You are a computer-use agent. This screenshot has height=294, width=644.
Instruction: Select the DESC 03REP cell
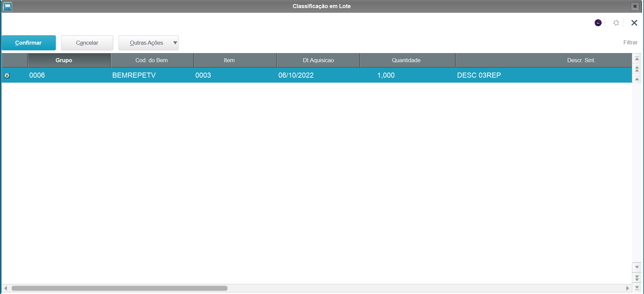pos(544,75)
